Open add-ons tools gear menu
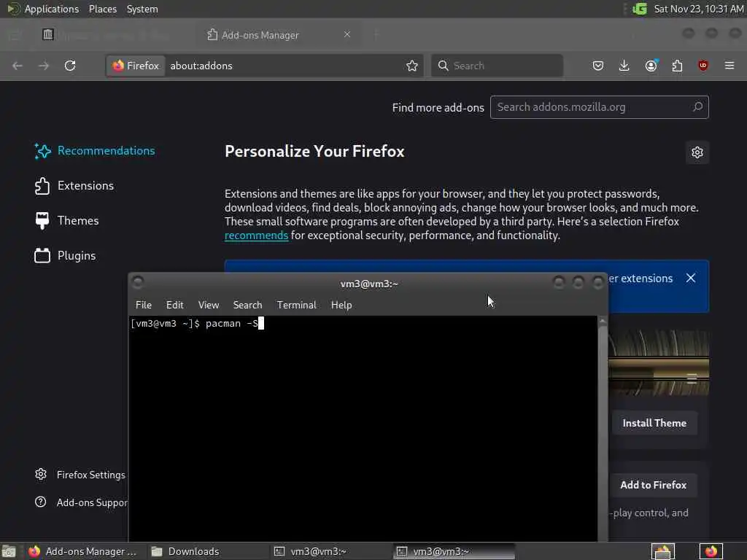The height and width of the screenshot is (560, 747). tap(697, 152)
